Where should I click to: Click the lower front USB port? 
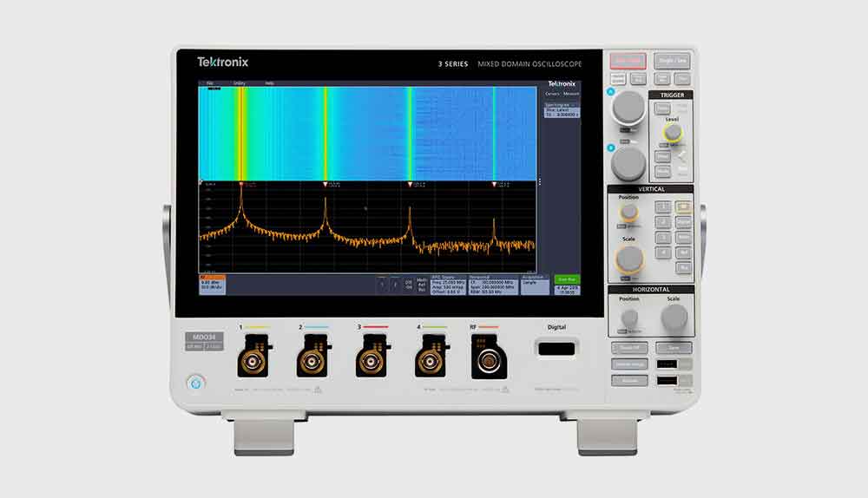coord(667,381)
